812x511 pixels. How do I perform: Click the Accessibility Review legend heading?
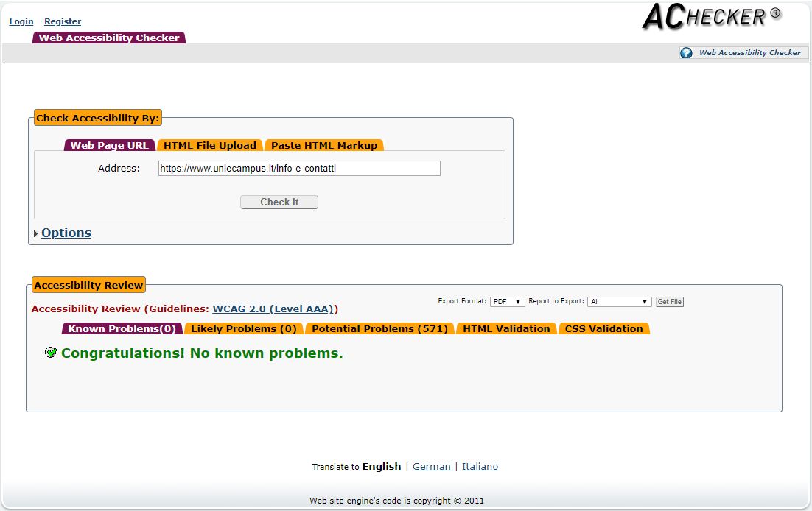click(88, 285)
